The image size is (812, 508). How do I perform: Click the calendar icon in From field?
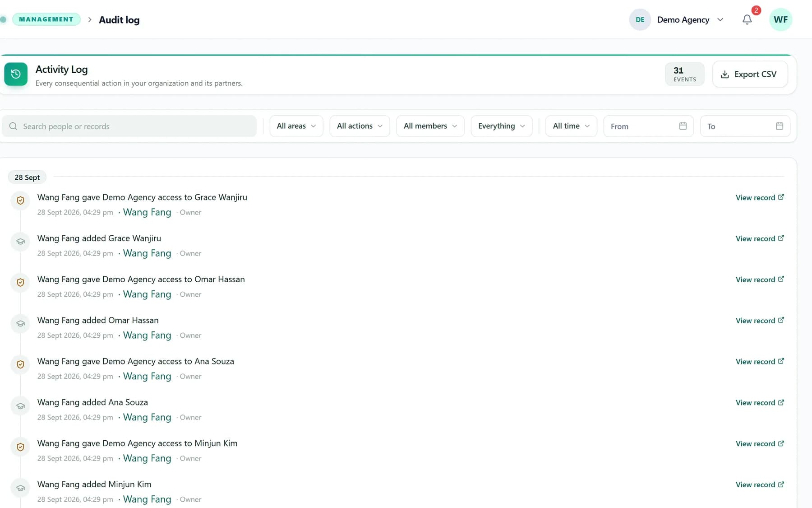pyautogui.click(x=683, y=126)
